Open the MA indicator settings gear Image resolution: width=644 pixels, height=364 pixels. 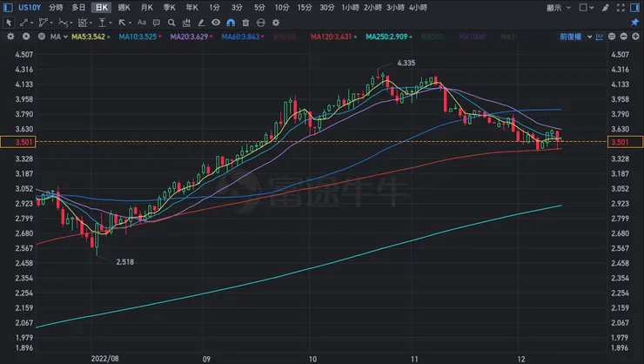10,37
